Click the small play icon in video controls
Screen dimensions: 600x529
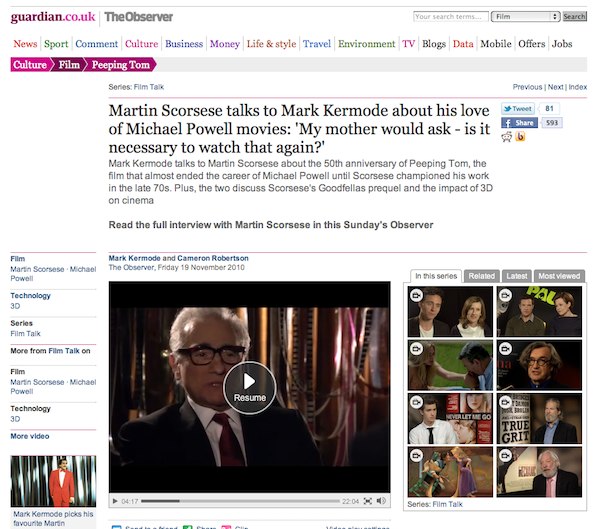(115, 501)
